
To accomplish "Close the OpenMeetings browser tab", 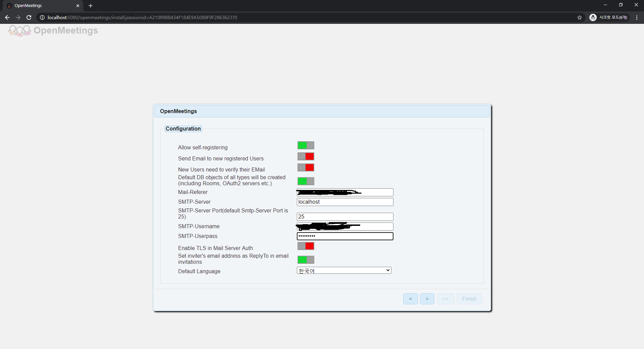I will pyautogui.click(x=78, y=6).
